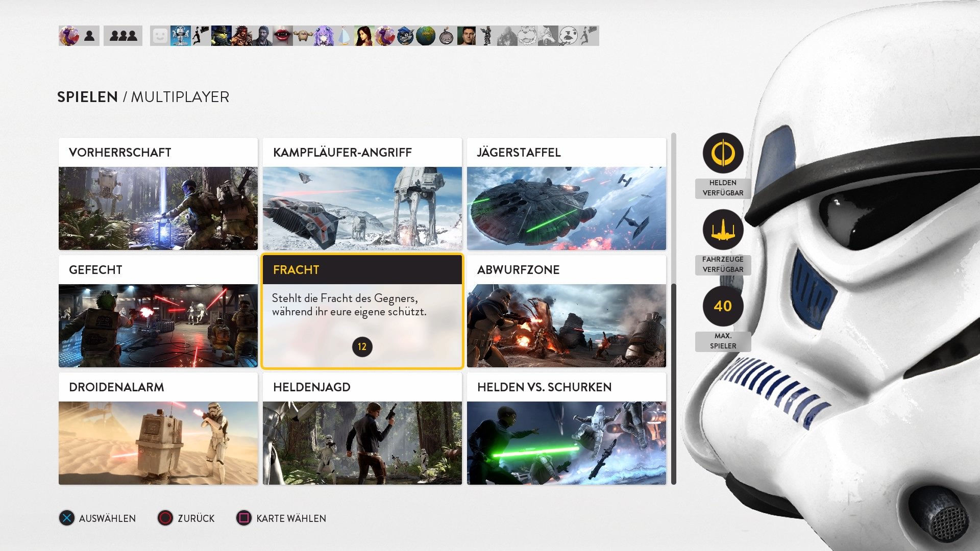Select the group avatar icon with three figures
Viewport: 980px width, 551px height.
(x=122, y=36)
